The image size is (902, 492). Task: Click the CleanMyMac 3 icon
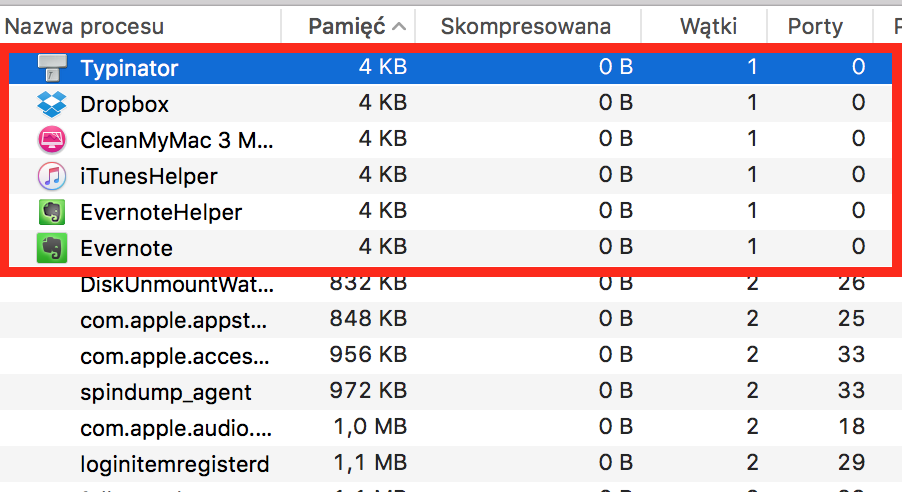click(x=52, y=140)
